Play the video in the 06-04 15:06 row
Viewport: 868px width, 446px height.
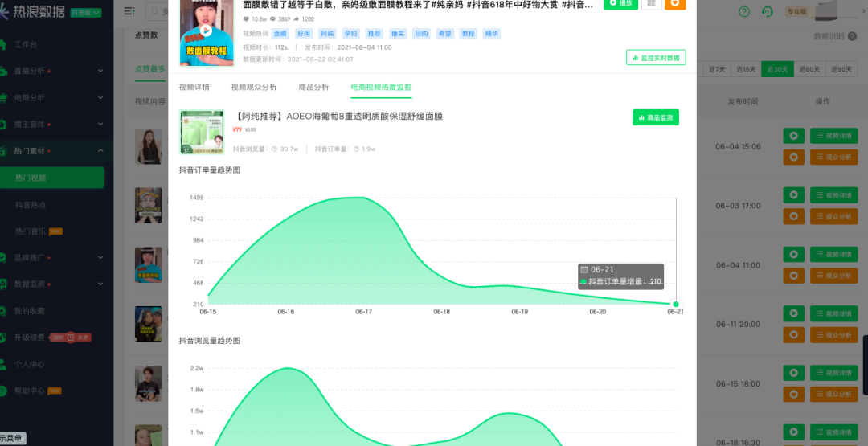[x=794, y=136]
